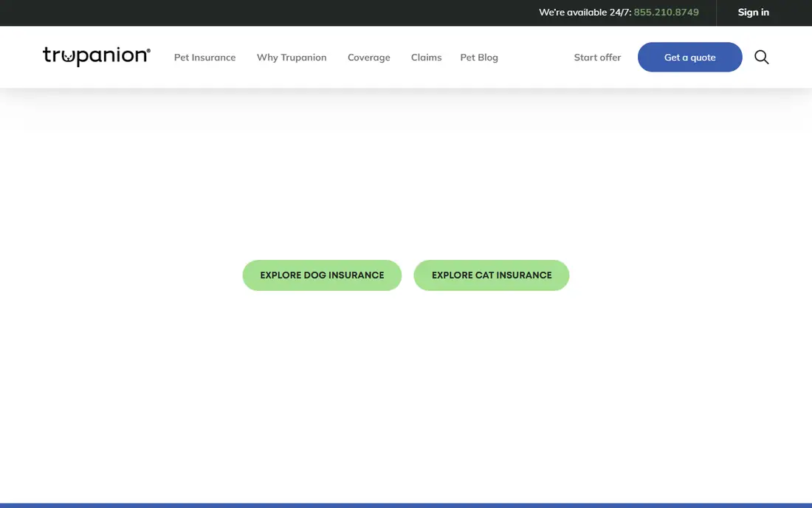The image size is (812, 508).
Task: Call the 855.210.8749 phone number link
Action: (666, 12)
